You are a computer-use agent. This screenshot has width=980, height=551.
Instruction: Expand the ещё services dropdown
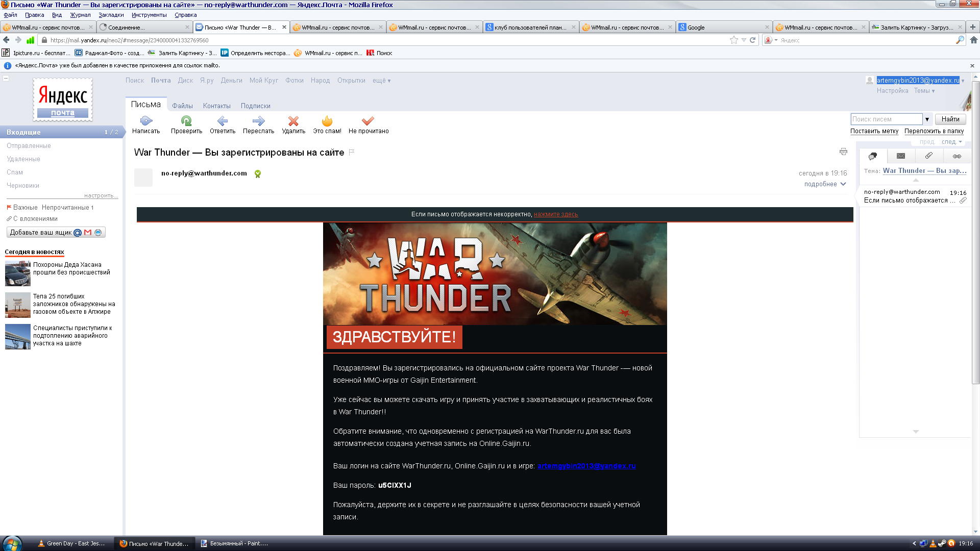coord(382,81)
